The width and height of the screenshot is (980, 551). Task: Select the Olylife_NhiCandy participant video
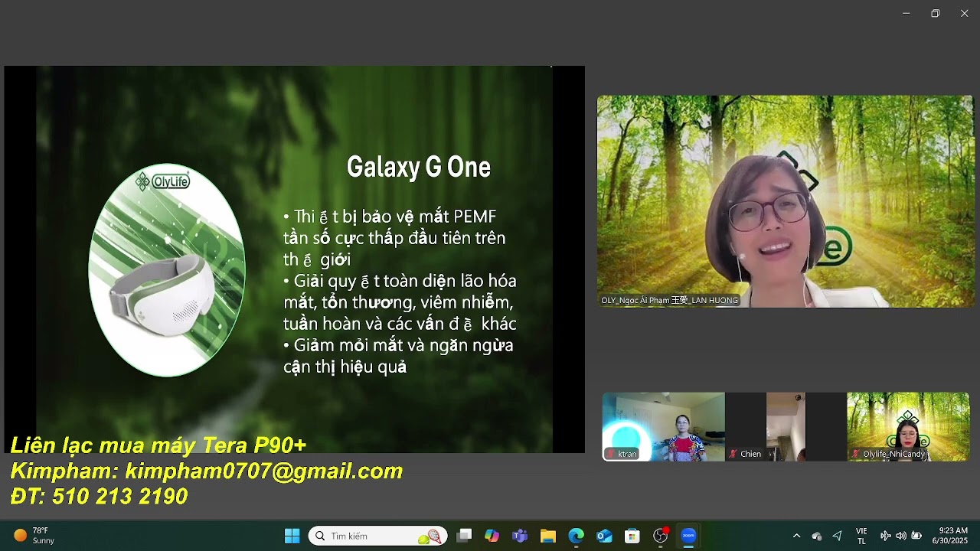(908, 427)
